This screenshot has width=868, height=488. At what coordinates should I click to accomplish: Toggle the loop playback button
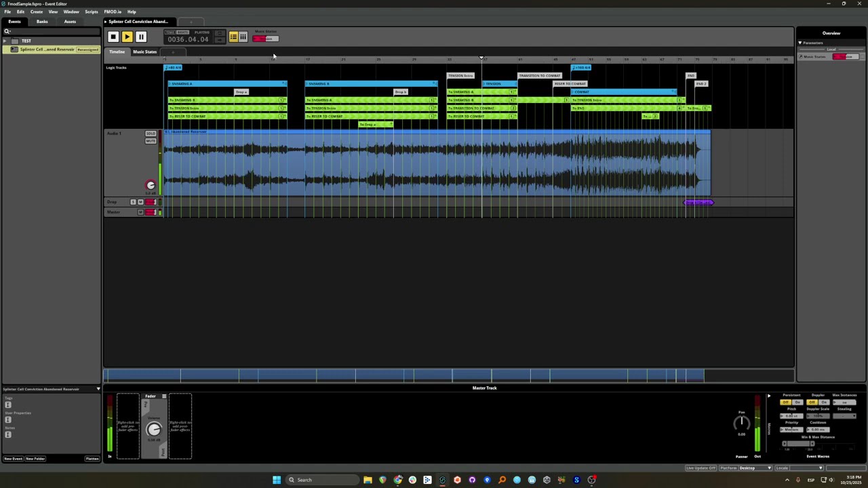coord(219,33)
